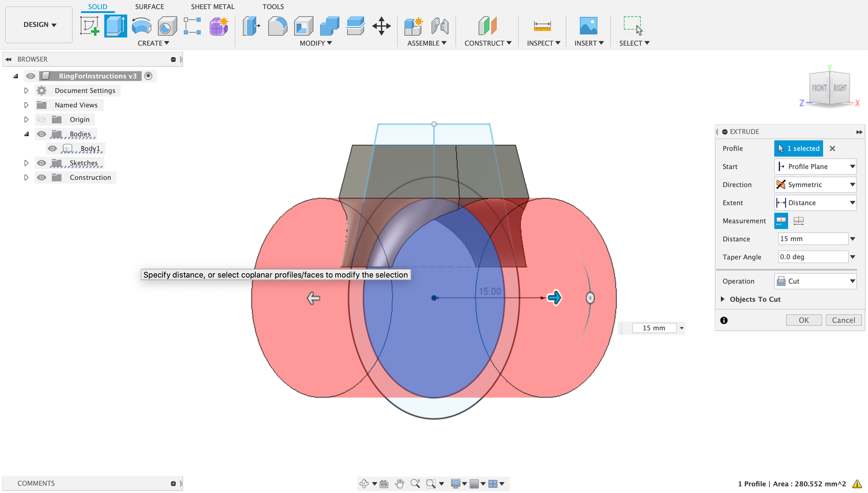The width and height of the screenshot is (868, 493).
Task: Select the Fillet tool in Modify
Action: pos(277,26)
